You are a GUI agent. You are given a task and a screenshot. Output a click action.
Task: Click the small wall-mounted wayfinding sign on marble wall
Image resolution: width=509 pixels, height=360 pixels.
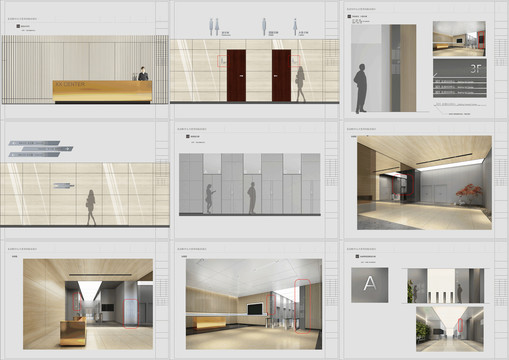point(64,185)
